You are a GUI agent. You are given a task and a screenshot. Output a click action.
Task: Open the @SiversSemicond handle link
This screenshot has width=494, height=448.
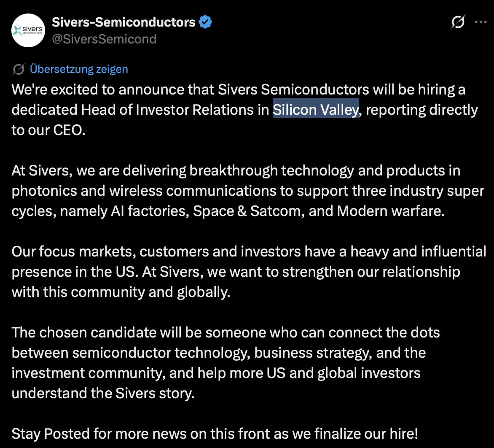pyautogui.click(x=104, y=39)
